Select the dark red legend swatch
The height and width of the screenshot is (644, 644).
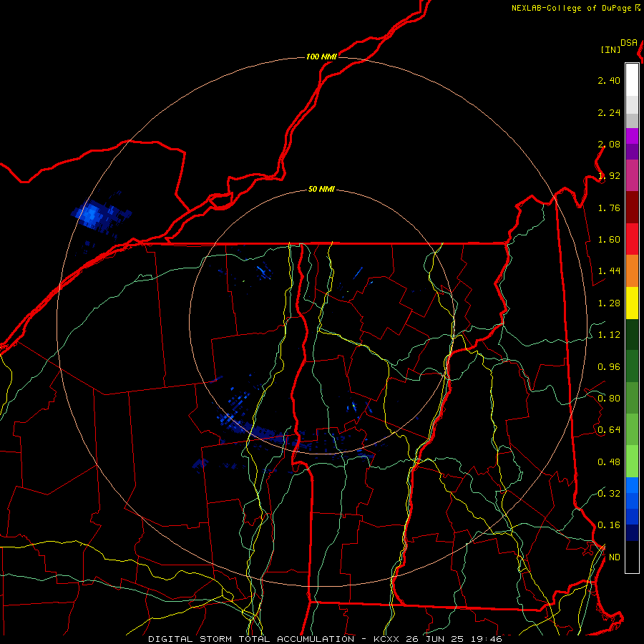[632, 208]
